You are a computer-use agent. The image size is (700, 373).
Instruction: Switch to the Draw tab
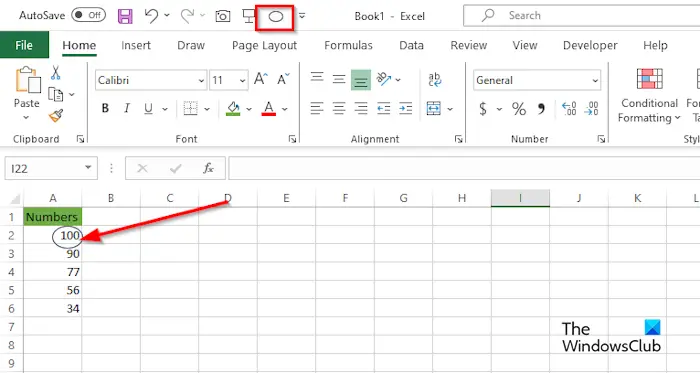click(x=191, y=46)
